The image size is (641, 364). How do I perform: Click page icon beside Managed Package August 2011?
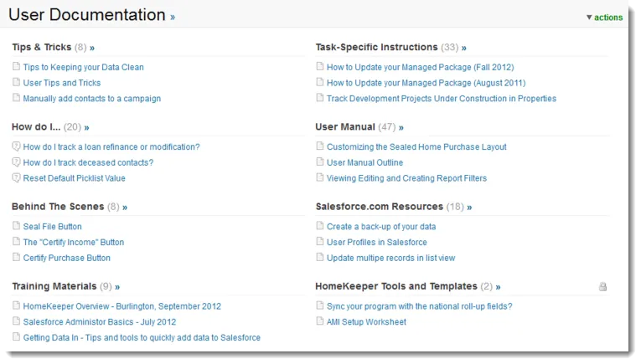320,82
